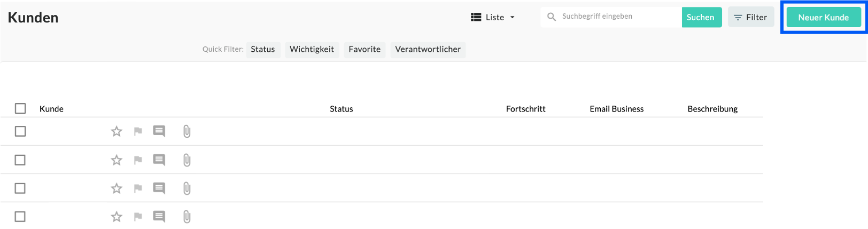Screen dimensions: 868x229
Task: Open the Wichtigkeit quick filter
Action: pyautogui.click(x=312, y=49)
